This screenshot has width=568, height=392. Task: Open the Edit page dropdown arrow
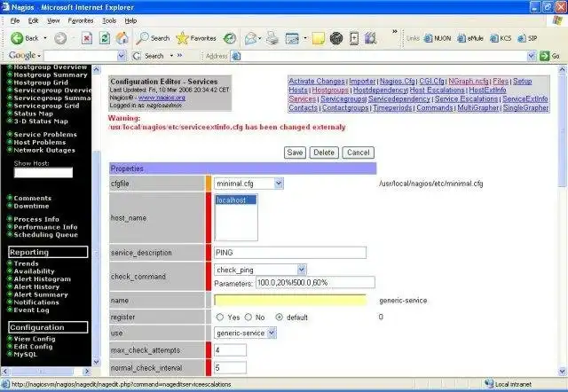coord(305,38)
